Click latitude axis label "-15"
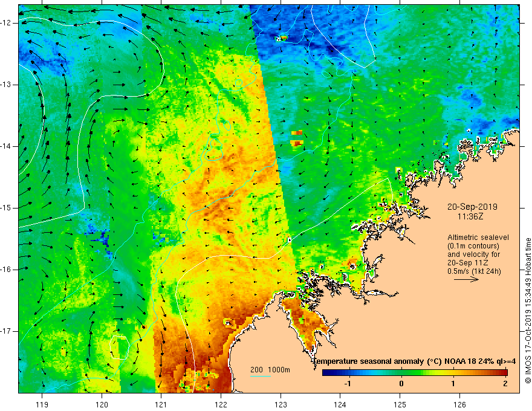 (6, 208)
